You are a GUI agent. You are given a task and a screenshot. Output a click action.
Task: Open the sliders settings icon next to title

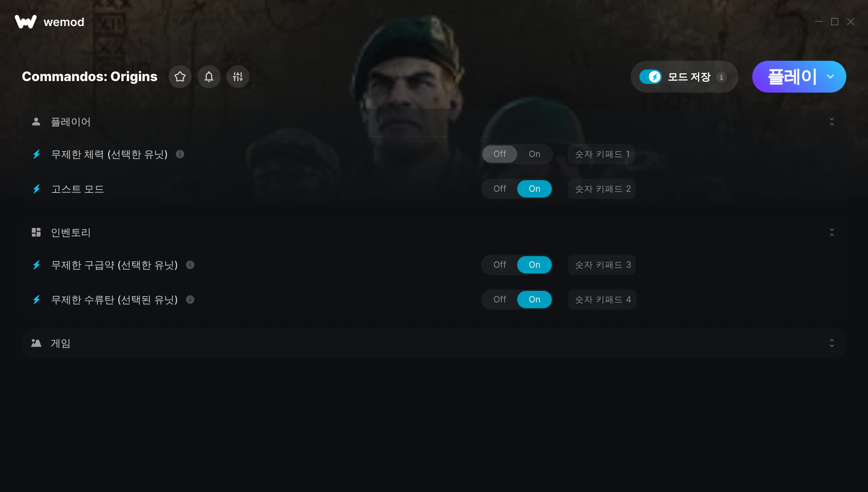238,77
